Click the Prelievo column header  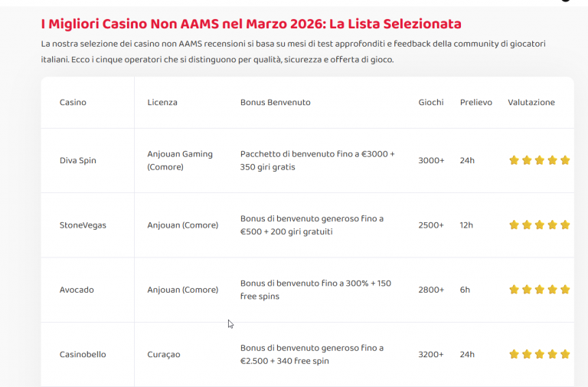coord(476,102)
